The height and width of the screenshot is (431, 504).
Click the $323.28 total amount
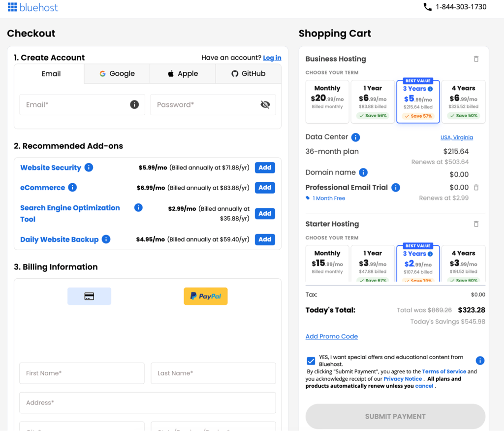pyautogui.click(x=472, y=310)
